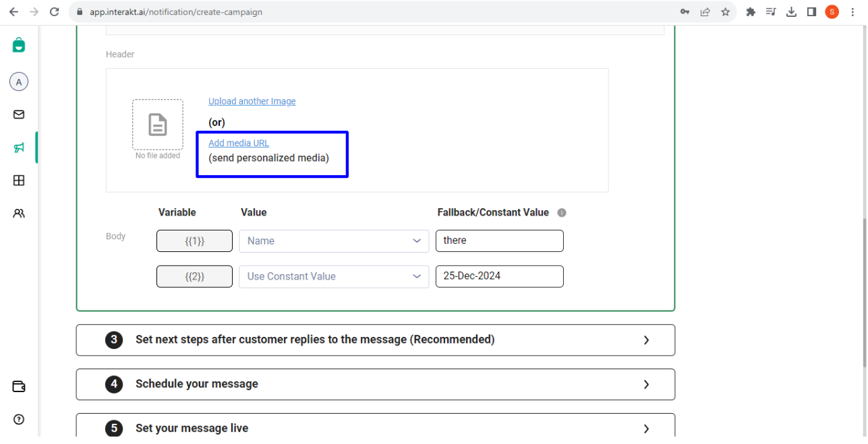Click the Upload another Image link
This screenshot has height=444, width=868.
[252, 101]
